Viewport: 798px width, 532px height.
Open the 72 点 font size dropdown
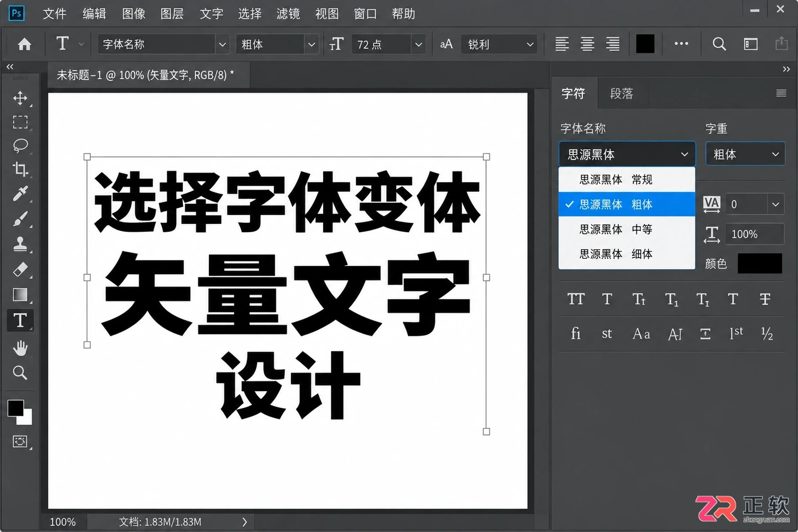(x=389, y=44)
